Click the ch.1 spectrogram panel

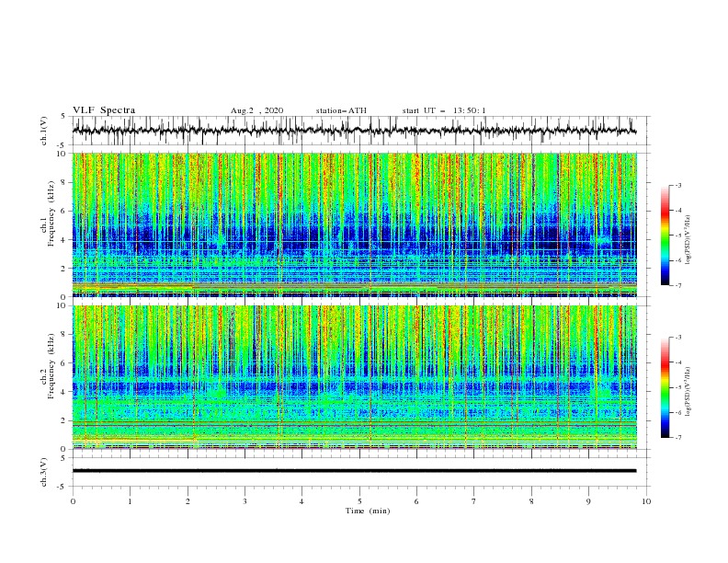(355, 224)
